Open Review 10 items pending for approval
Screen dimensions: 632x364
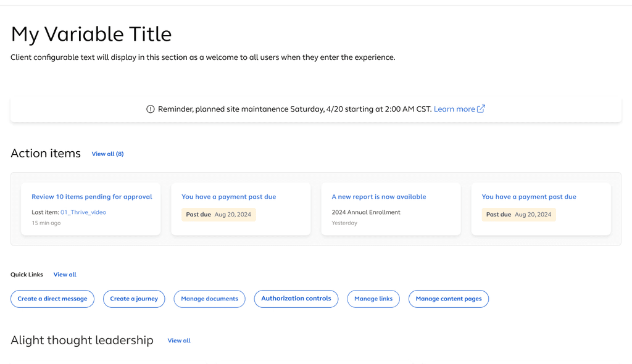[91, 197]
